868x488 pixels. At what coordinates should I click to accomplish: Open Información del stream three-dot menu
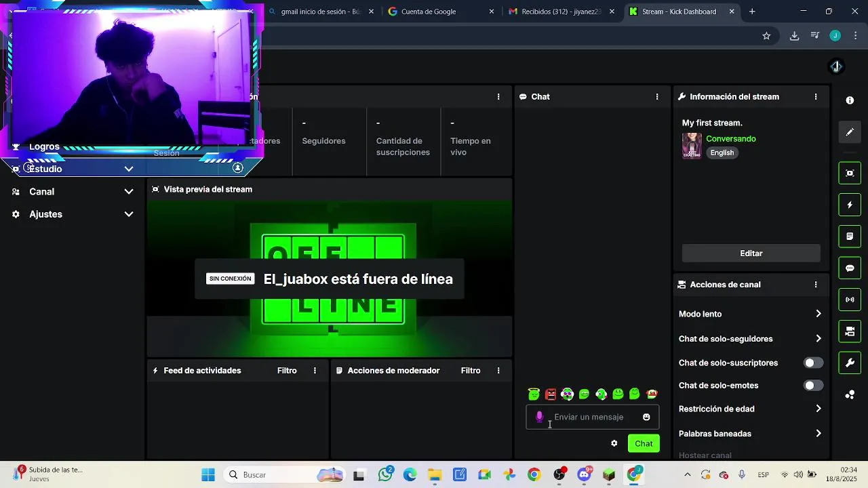click(816, 97)
